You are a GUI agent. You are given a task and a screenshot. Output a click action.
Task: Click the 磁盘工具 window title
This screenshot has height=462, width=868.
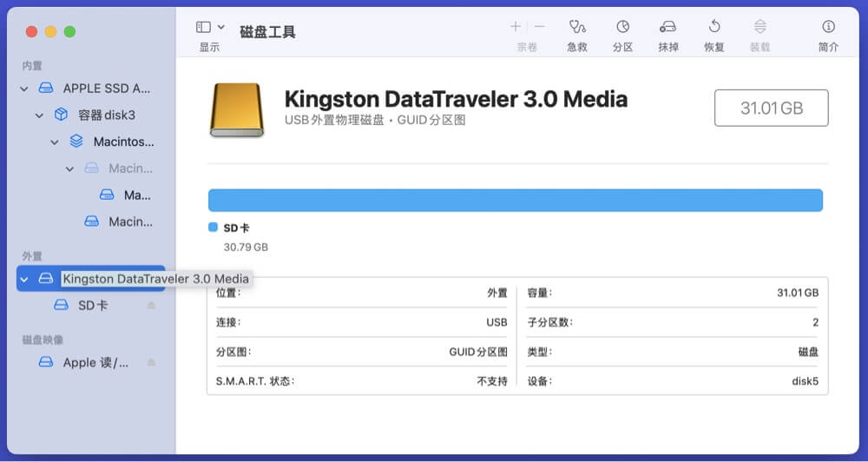point(267,32)
